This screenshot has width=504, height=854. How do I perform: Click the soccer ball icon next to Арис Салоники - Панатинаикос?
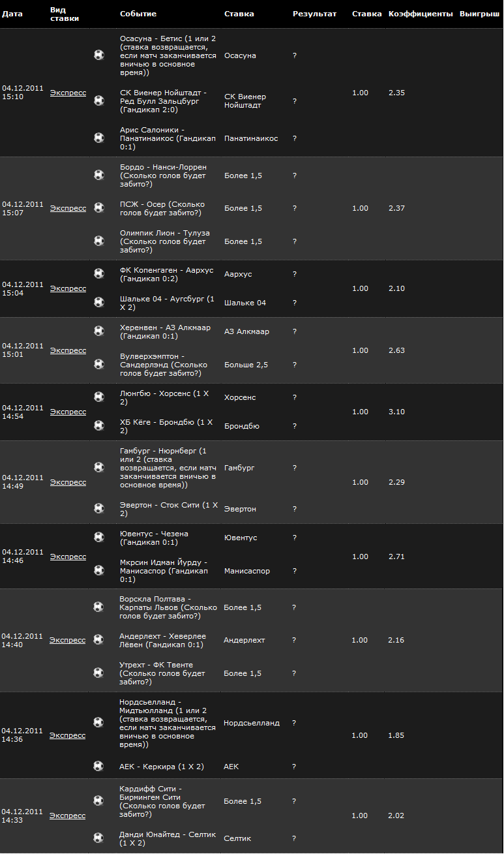(98, 138)
